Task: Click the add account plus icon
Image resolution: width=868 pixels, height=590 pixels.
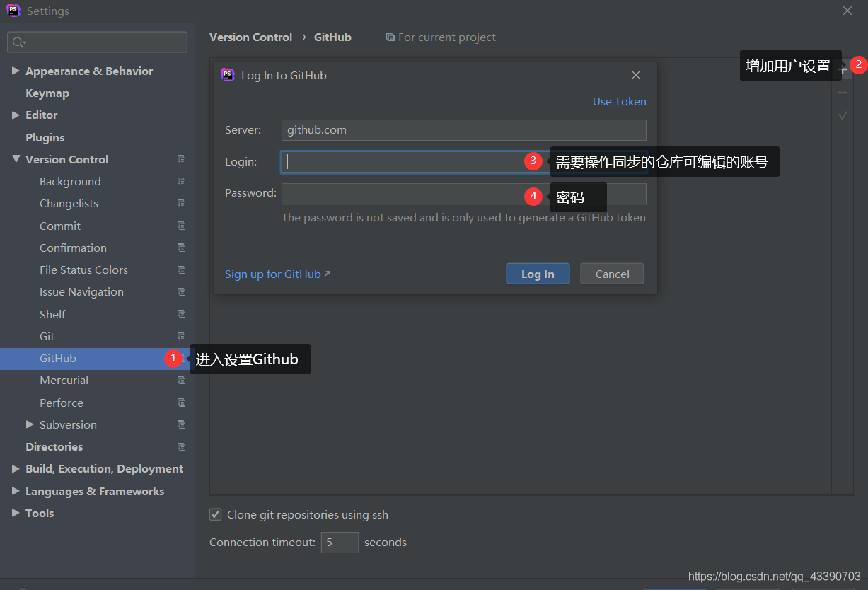Action: [843, 70]
